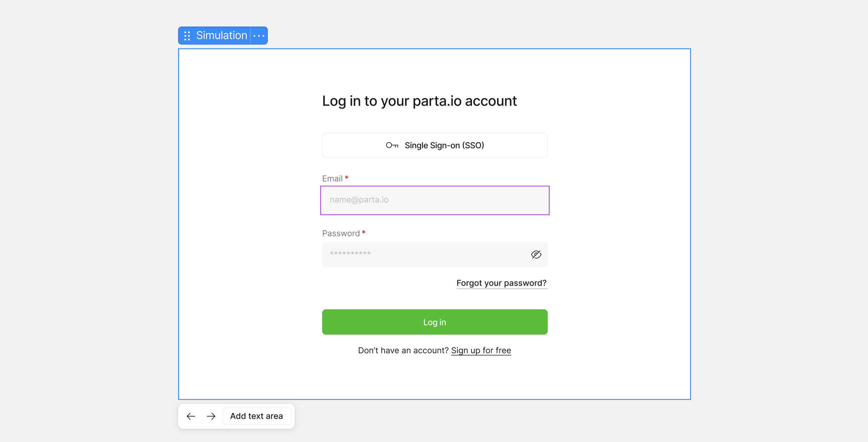The image size is (868, 442).
Task: Toggle password visibility eye icon
Action: [x=536, y=254]
